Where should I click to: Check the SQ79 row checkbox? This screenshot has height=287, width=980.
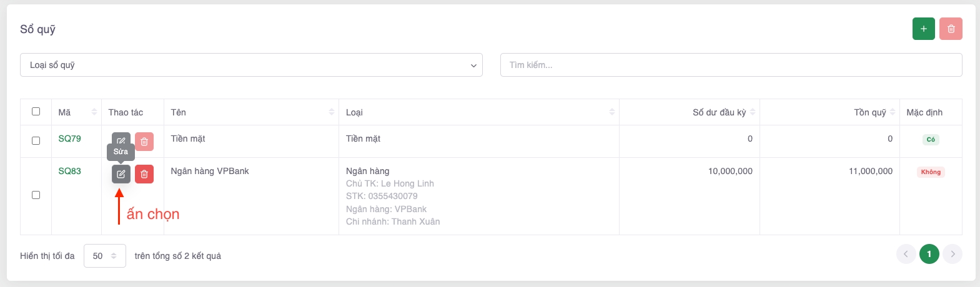point(36,141)
